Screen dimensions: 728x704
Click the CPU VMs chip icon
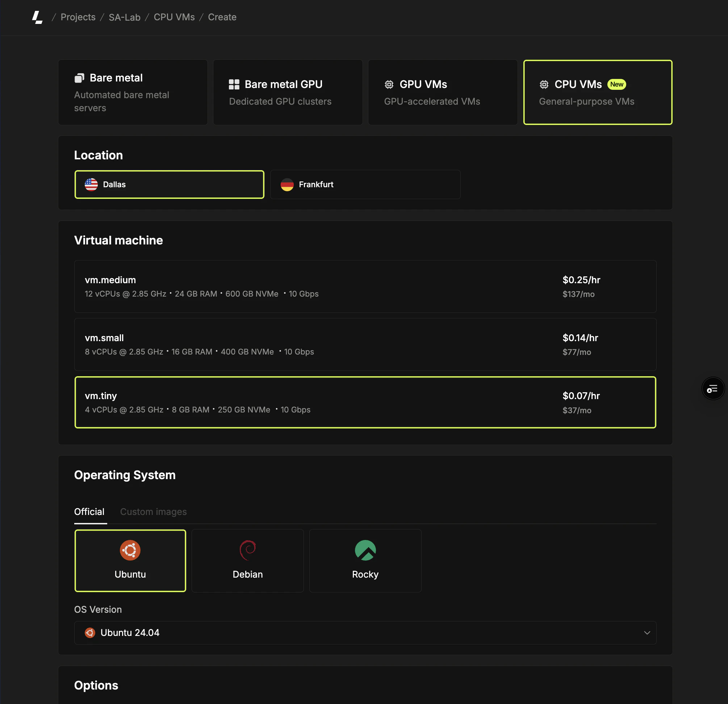[544, 84]
